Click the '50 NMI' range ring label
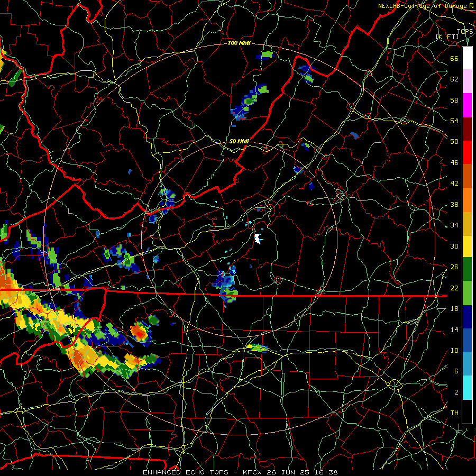The height and width of the screenshot is (476, 476). point(239,141)
